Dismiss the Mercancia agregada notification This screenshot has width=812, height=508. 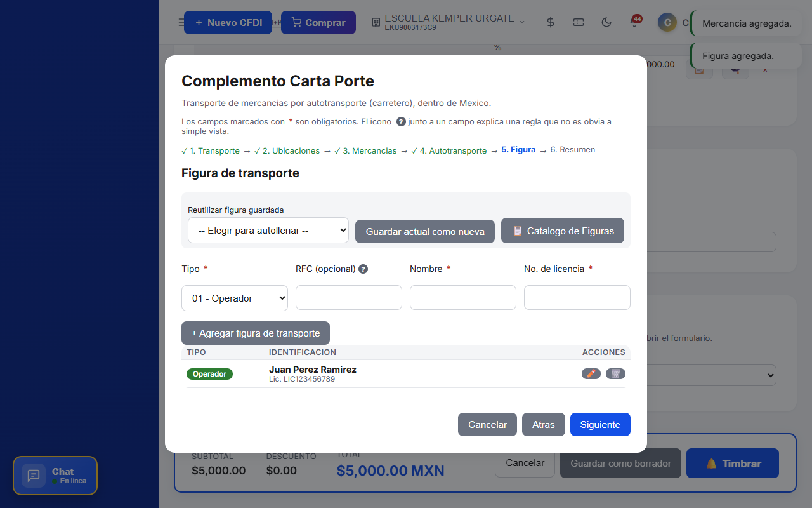[746, 23]
